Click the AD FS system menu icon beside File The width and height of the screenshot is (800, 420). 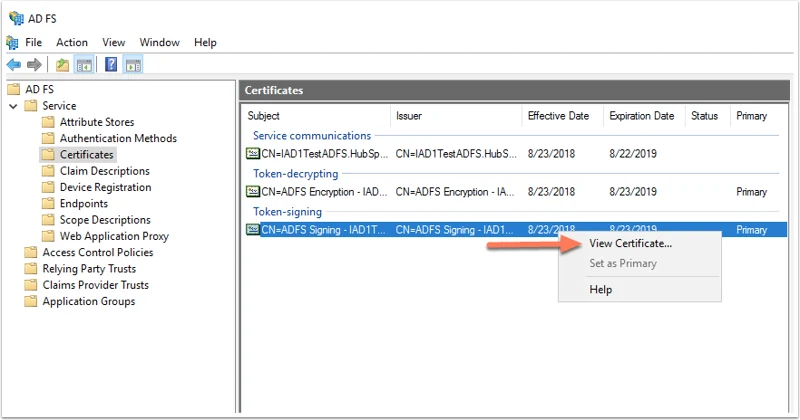[12, 42]
